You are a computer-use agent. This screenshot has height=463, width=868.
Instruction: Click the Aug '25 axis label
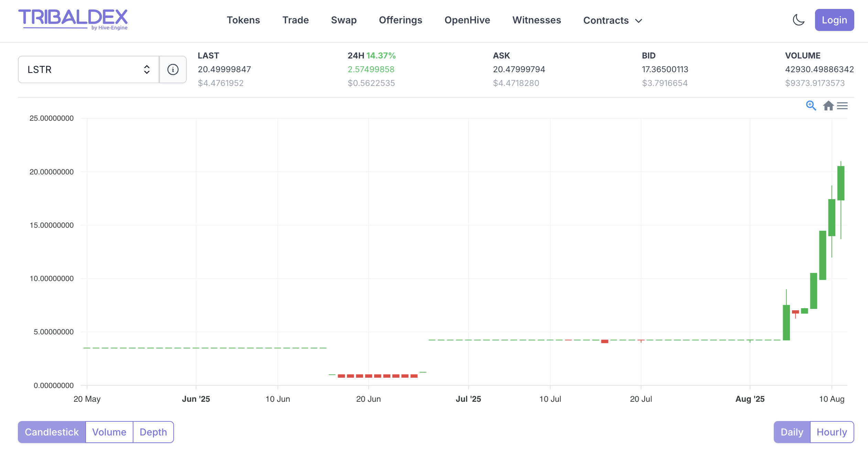coord(750,399)
